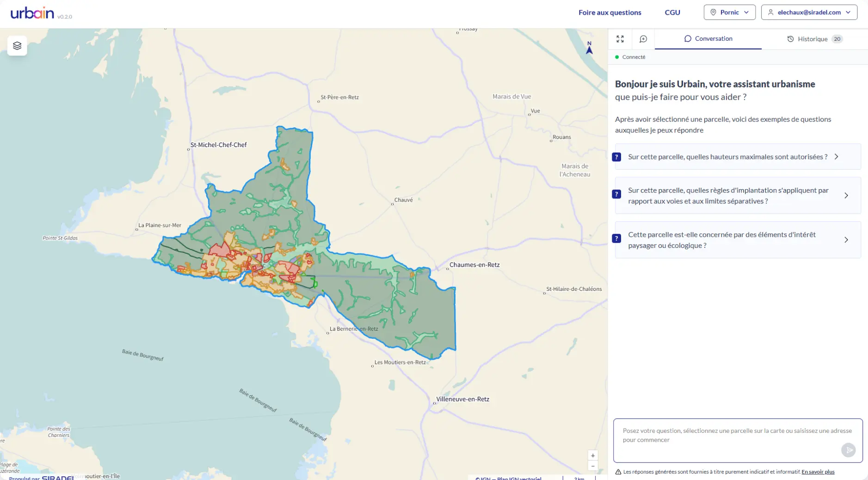Start a new conversation with chat-plus icon
Screen dimensions: 868x480
pos(643,39)
